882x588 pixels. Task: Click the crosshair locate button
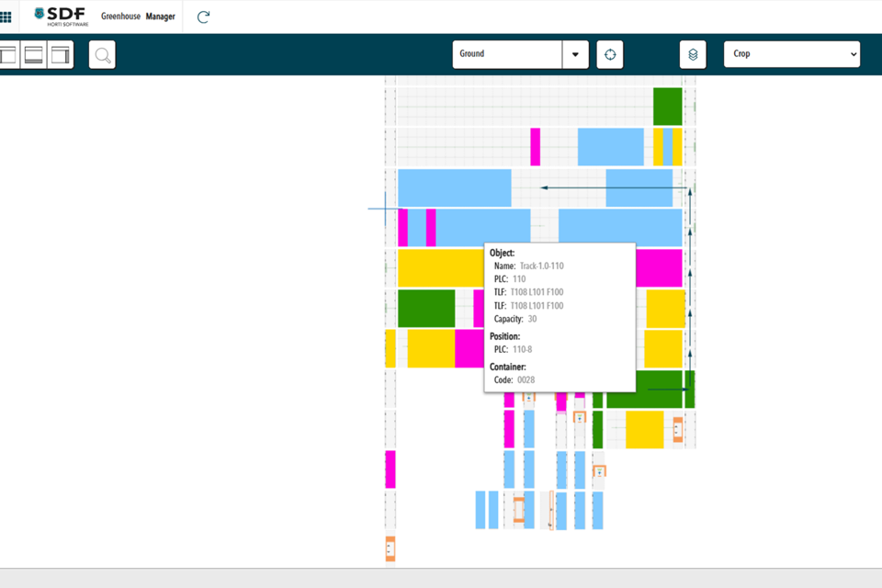pyautogui.click(x=609, y=54)
